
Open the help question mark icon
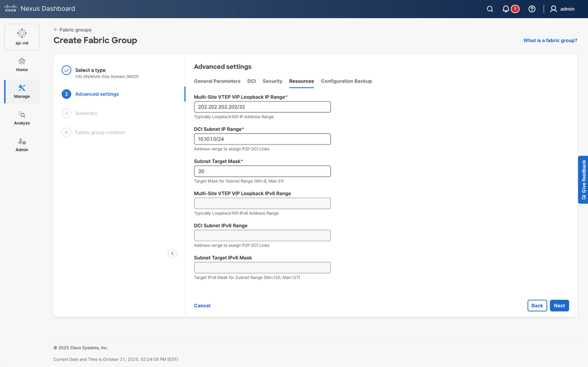click(x=532, y=9)
